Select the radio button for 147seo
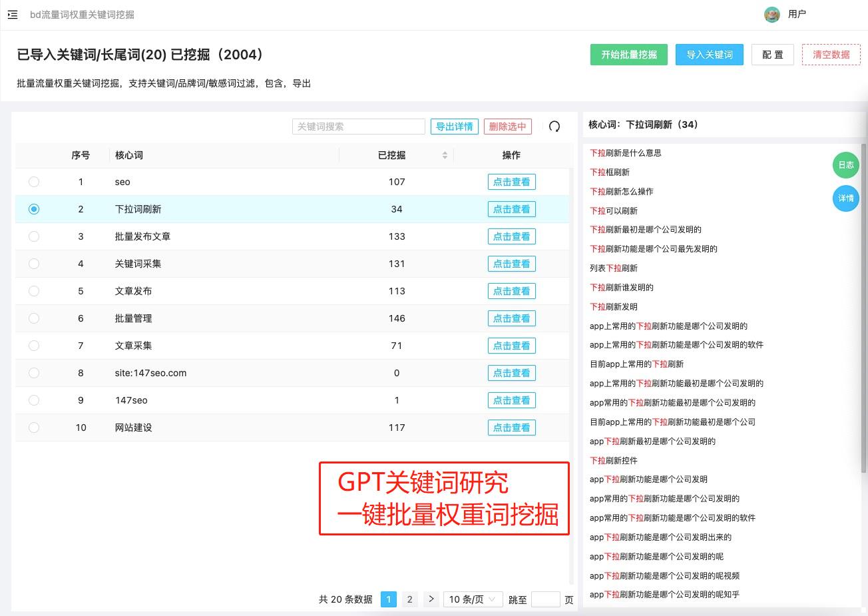Screen dimensions: 868x616 coord(34,400)
